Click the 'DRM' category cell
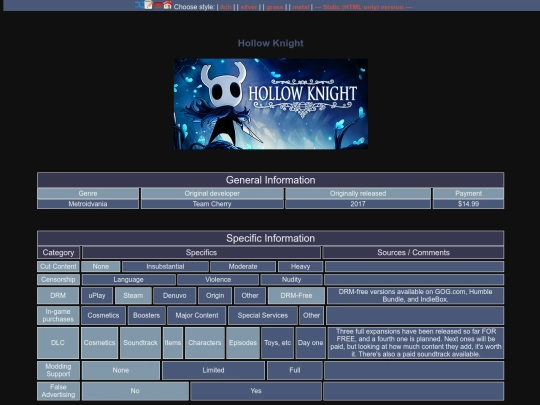This screenshot has height=405, width=540. click(x=58, y=295)
